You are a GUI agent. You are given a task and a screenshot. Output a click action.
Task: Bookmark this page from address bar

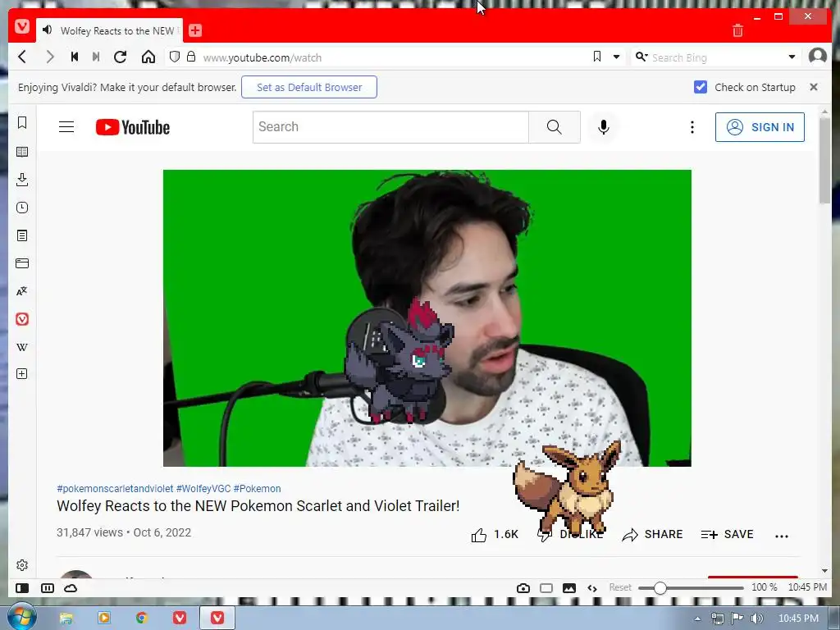pyautogui.click(x=597, y=57)
